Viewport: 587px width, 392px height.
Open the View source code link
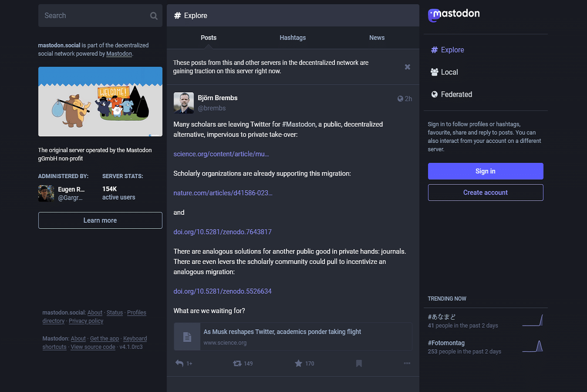[x=93, y=347]
